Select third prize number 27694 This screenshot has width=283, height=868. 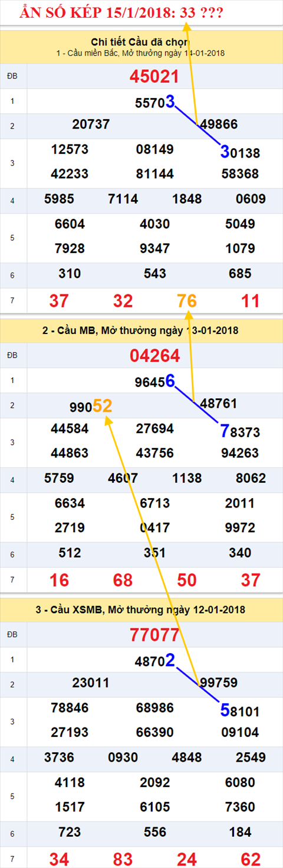tap(154, 428)
